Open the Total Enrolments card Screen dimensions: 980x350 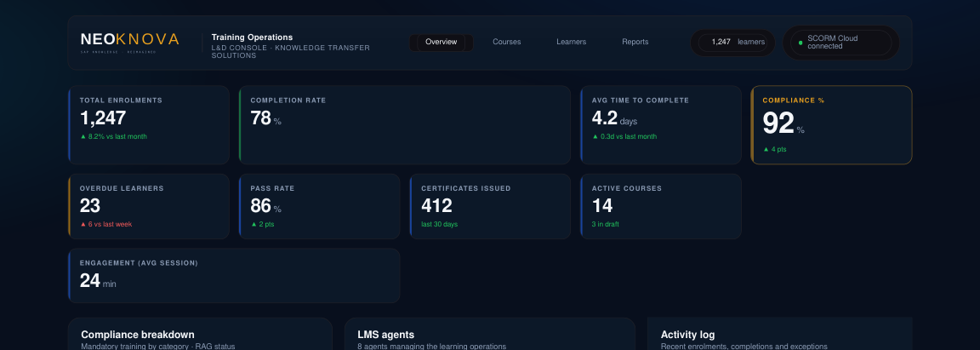coord(149,125)
